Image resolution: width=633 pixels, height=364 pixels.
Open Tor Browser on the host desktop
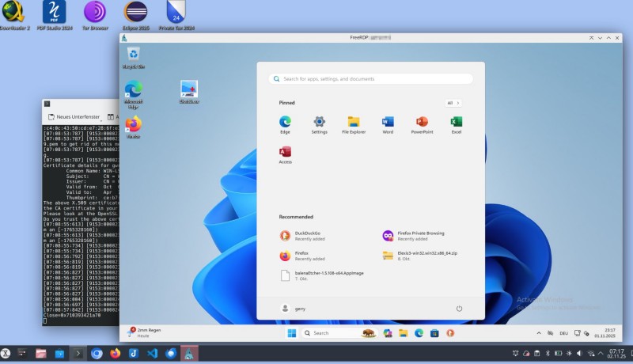[95, 15]
